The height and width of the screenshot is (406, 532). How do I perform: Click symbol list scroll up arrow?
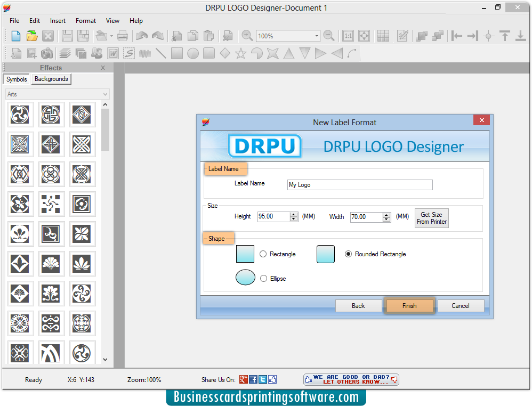coord(105,104)
